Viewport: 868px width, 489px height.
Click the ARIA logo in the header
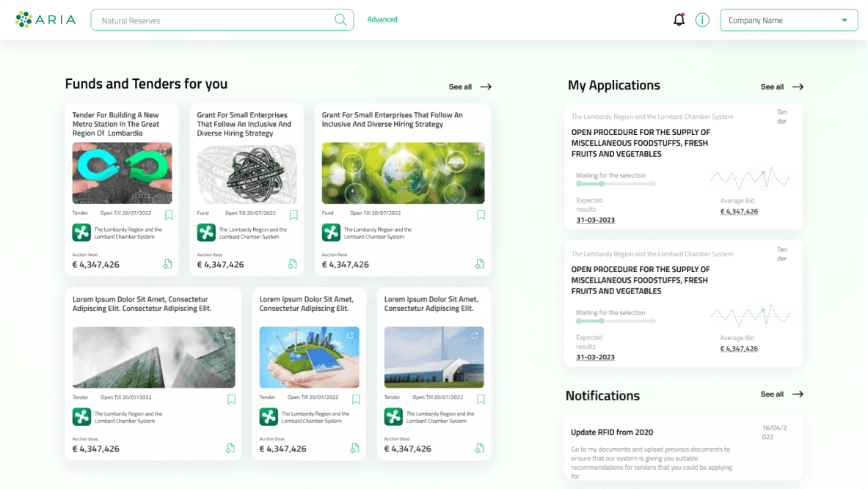45,20
